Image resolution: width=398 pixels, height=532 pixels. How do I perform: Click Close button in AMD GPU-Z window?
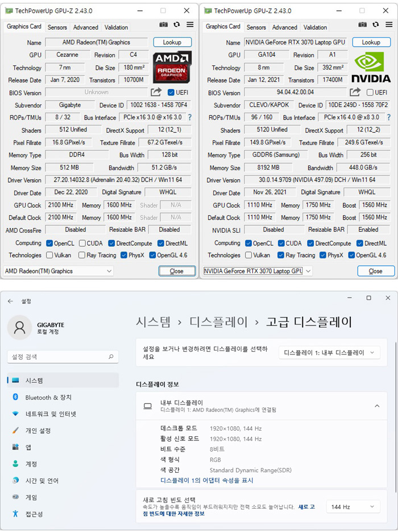coord(177,271)
